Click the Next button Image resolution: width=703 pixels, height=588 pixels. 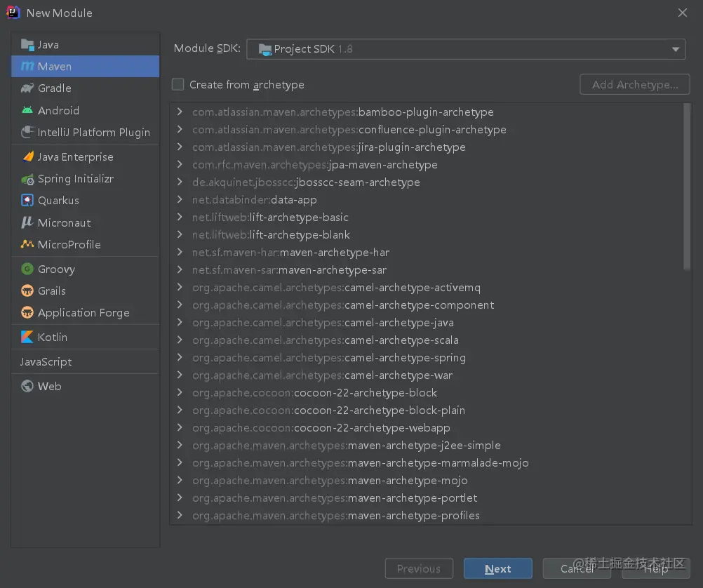[x=497, y=569]
